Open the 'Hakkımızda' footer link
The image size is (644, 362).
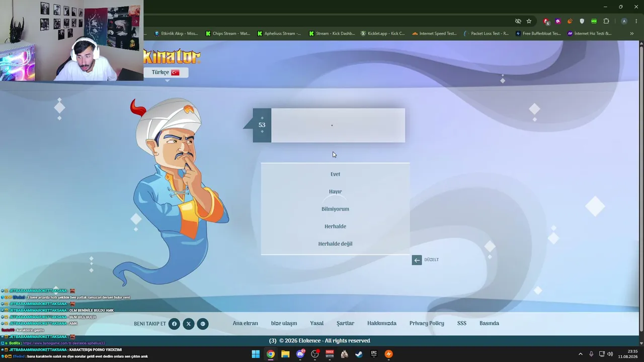tap(382, 323)
